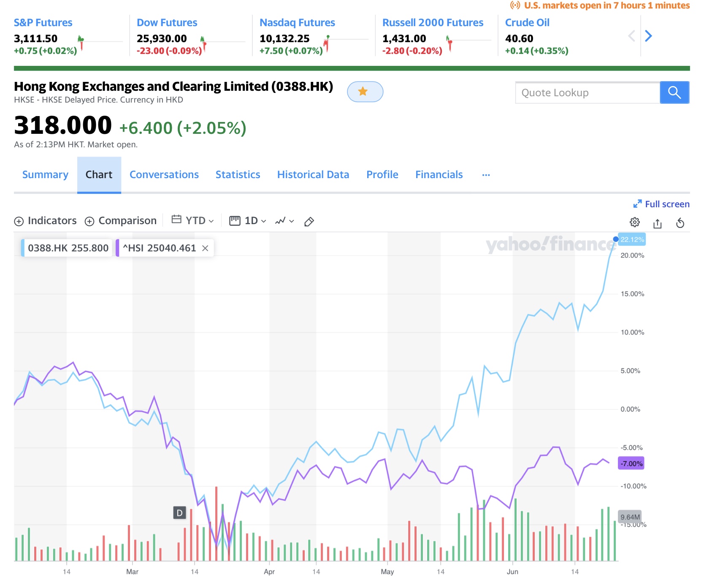704x588 pixels.
Task: Open the S&P Futures link
Action: point(43,23)
